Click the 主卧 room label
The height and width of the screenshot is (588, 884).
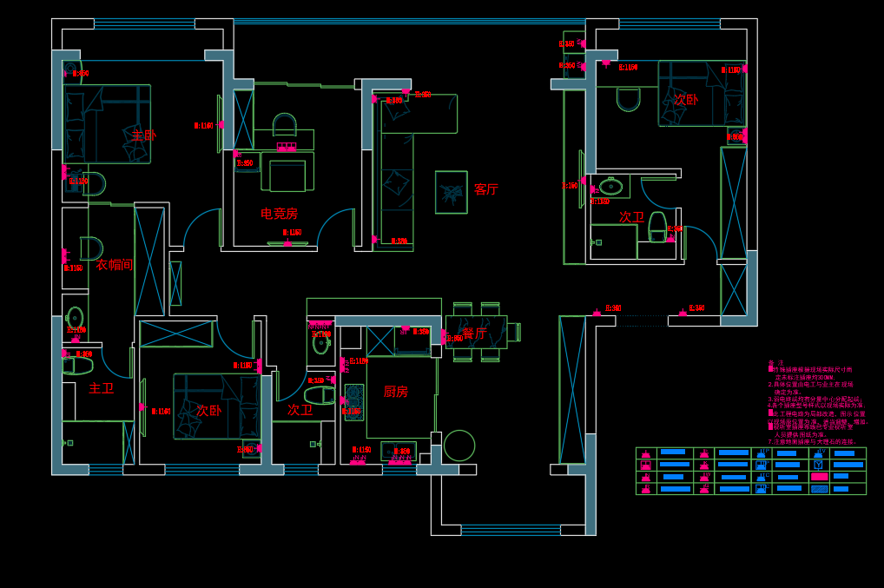coord(144,135)
